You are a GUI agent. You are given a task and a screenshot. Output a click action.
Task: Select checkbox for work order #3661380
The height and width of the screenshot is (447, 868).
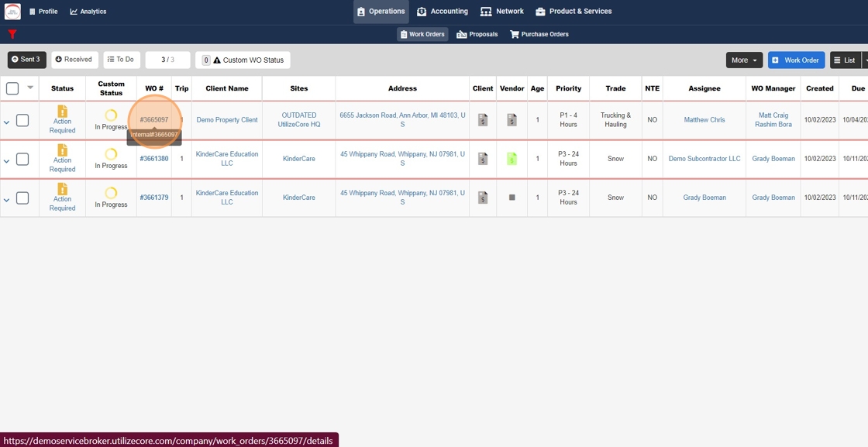[x=22, y=159]
